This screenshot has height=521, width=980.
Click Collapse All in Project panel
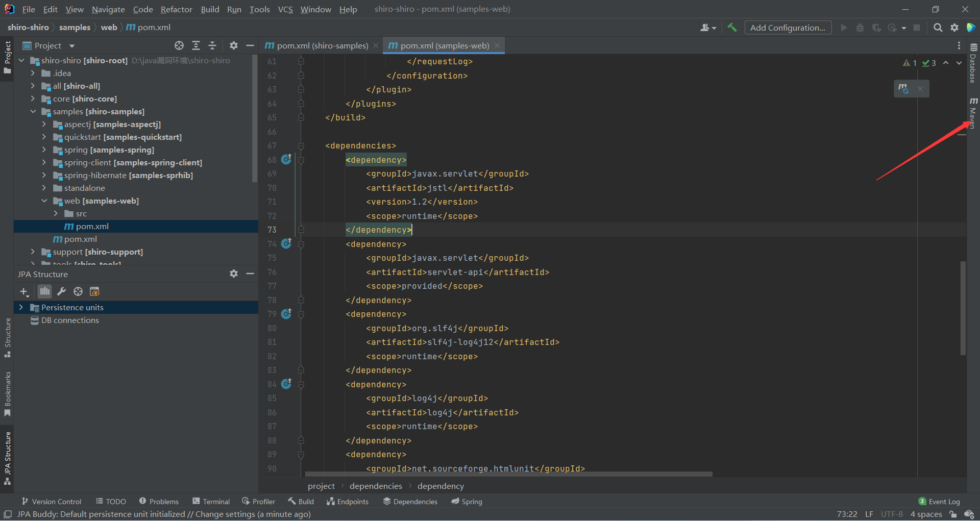(x=212, y=45)
